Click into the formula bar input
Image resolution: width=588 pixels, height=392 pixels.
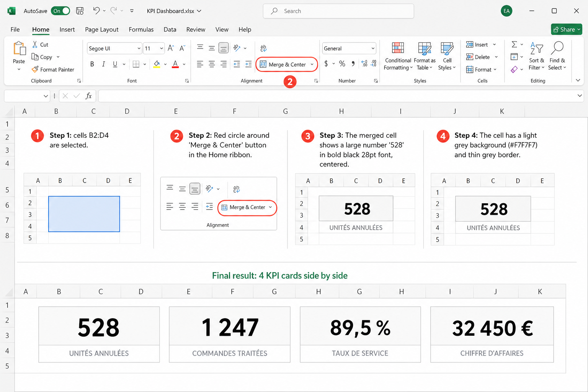pyautogui.click(x=337, y=96)
